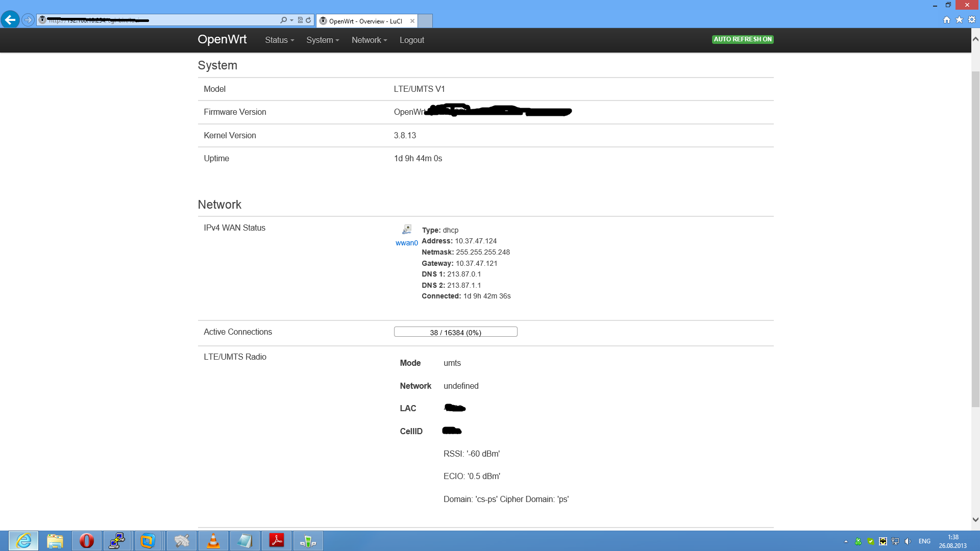The image size is (980, 551).
Task: Click the System section heading
Action: 217,65
